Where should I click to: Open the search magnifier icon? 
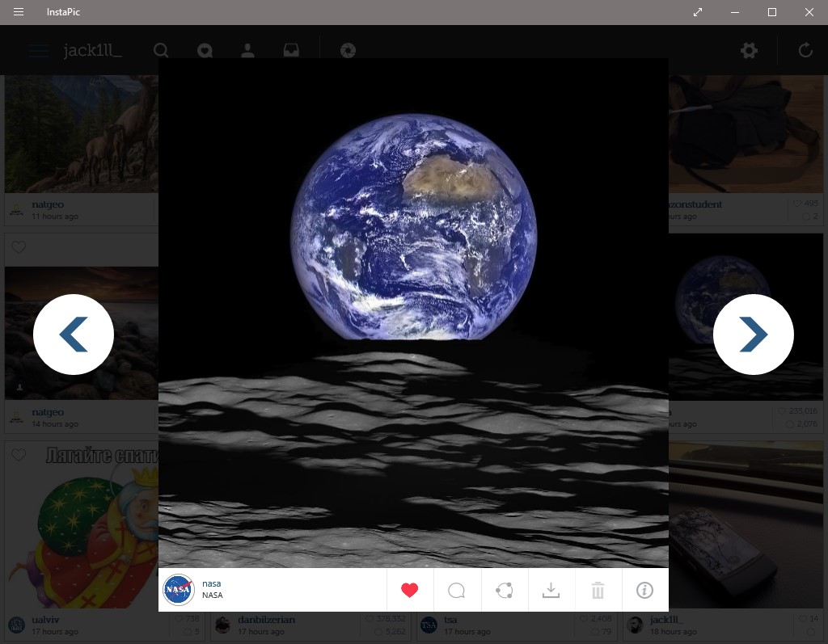click(161, 50)
